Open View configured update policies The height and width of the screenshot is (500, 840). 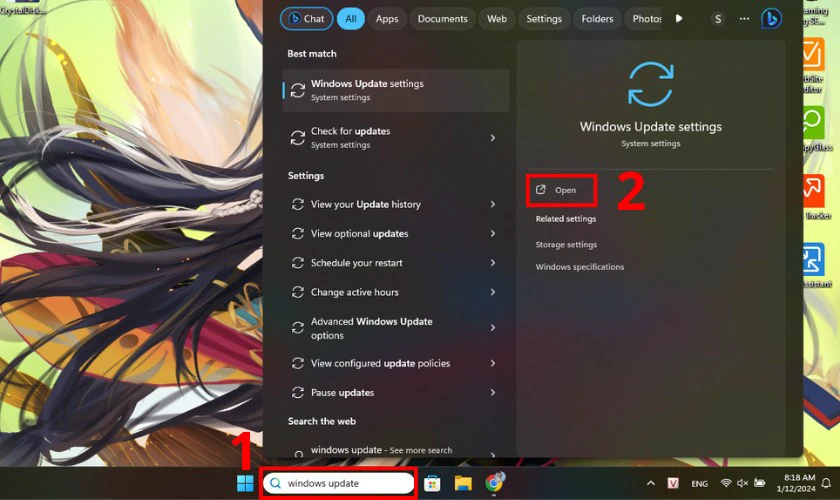tap(395, 363)
